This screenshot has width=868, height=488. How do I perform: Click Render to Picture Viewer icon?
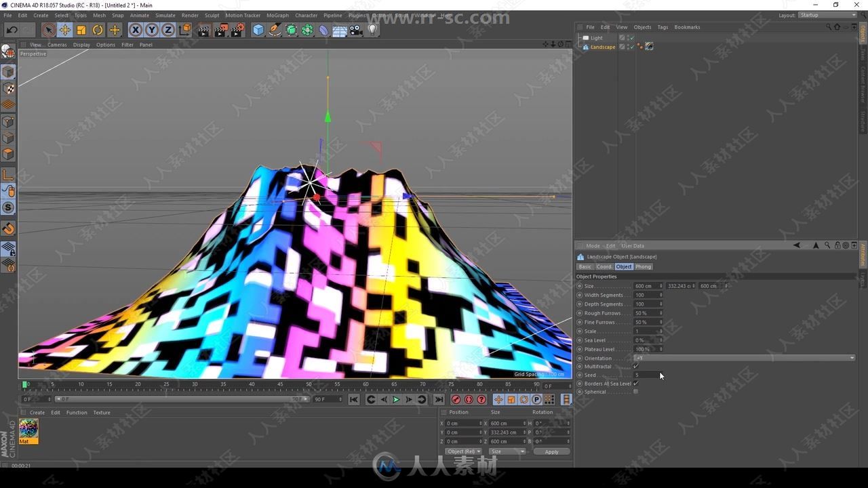click(221, 30)
